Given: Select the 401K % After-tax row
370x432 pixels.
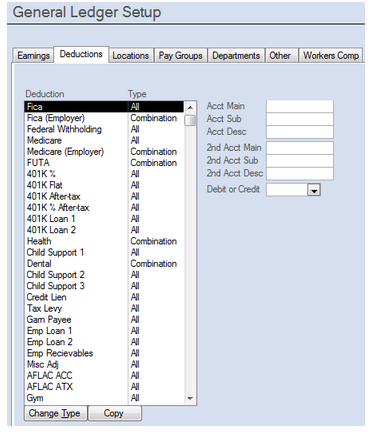Looking at the screenshot, I should pos(104,208).
